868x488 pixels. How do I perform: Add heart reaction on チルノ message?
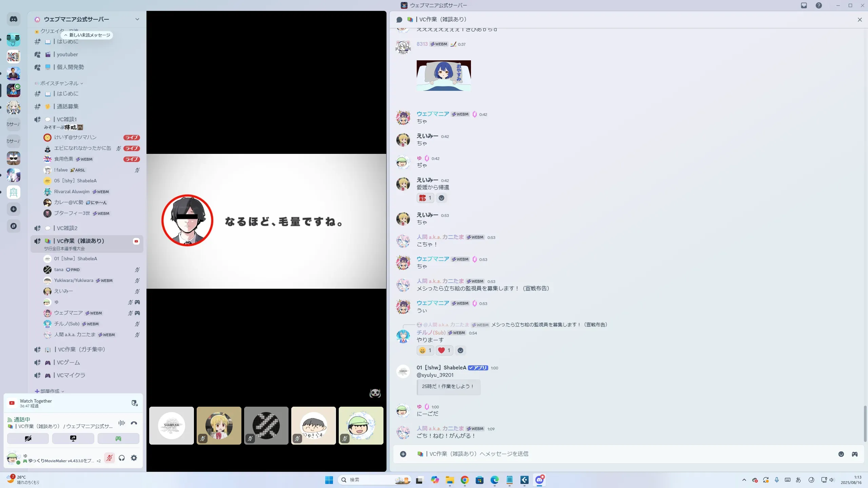pyautogui.click(x=444, y=350)
